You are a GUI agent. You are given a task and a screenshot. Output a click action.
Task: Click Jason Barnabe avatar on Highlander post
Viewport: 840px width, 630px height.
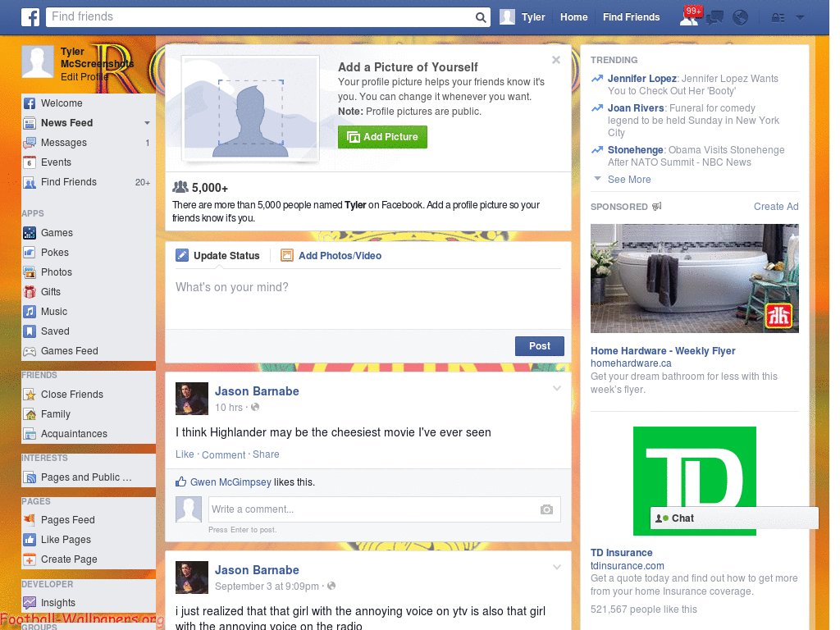point(192,399)
